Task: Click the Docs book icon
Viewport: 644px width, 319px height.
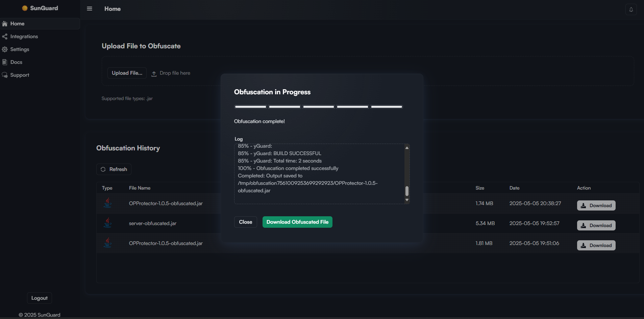Action: click(5, 62)
